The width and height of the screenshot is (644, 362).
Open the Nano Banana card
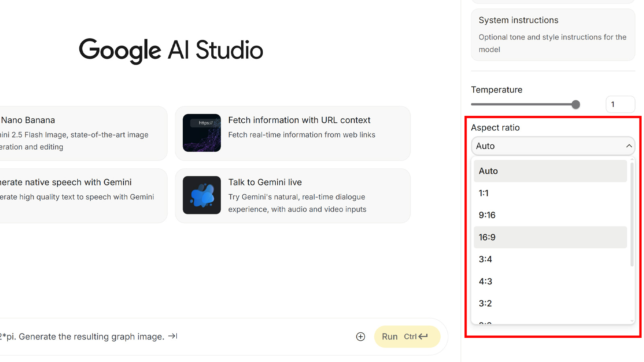click(80, 133)
